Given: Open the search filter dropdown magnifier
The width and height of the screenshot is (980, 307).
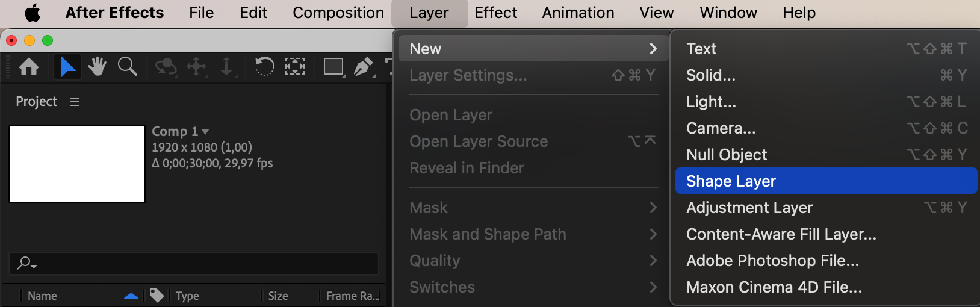Looking at the screenshot, I should [x=27, y=263].
